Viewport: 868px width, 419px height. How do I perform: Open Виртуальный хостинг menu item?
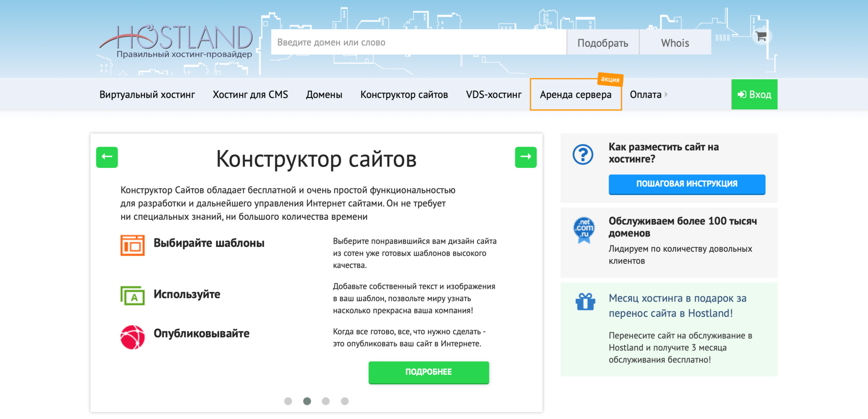[147, 95]
